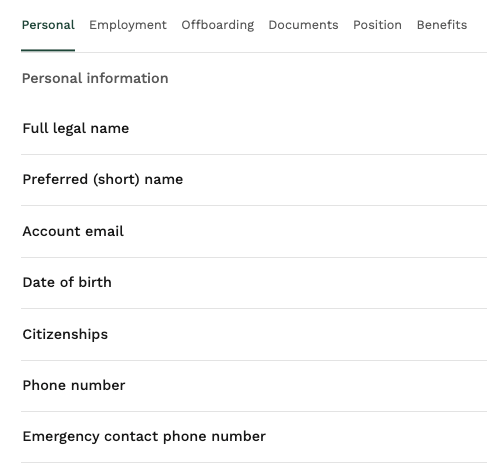Viewport: 487px width, 468px height.
Task: Click the Date of birth label
Action: point(67,282)
